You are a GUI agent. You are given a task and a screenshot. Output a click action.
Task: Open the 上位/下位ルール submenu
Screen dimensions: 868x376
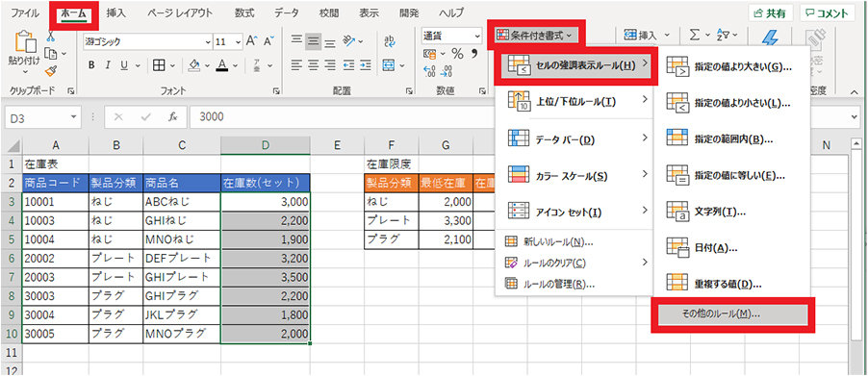[x=574, y=101]
